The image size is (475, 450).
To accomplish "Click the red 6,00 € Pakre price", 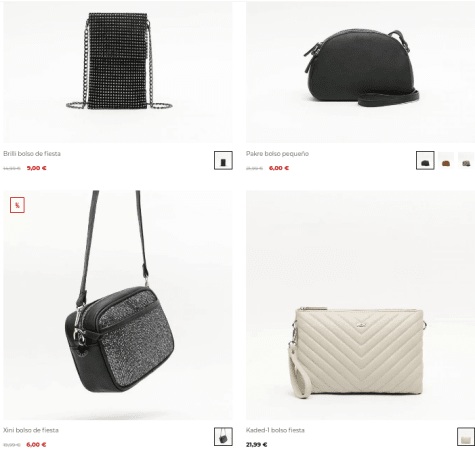I will tap(279, 168).
